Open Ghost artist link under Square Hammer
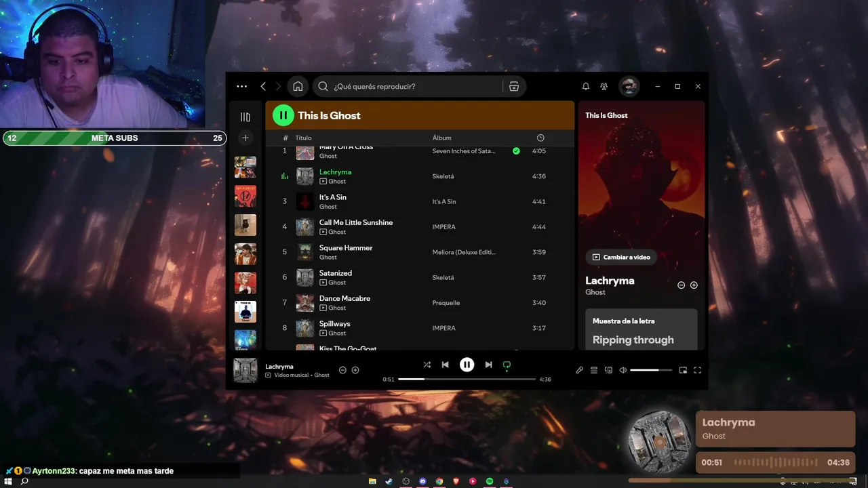The image size is (868, 488). pyautogui.click(x=328, y=258)
